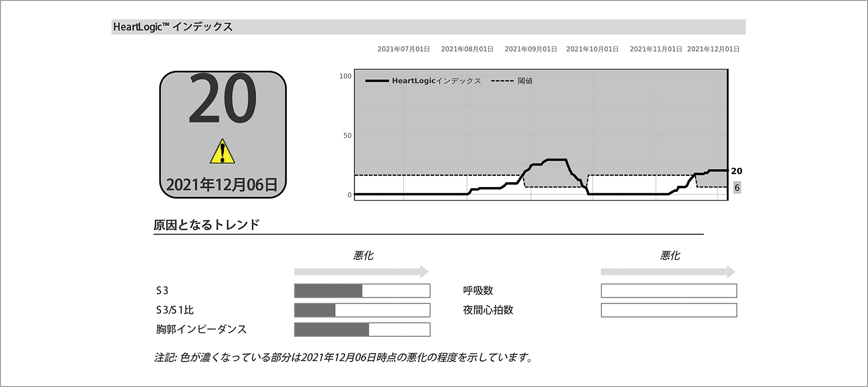Screen dimensions: 868x387
Task: Click the 閾値 legend entry
Action: 512,81
